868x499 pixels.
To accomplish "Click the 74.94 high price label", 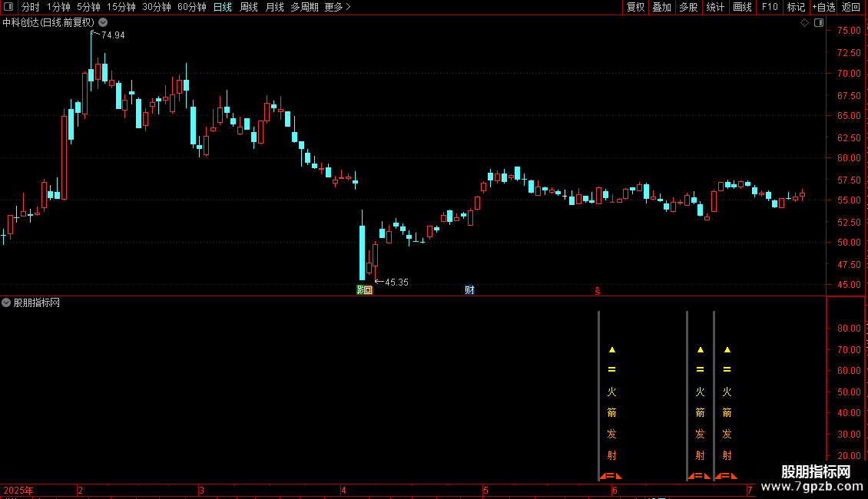I will 113,35.
